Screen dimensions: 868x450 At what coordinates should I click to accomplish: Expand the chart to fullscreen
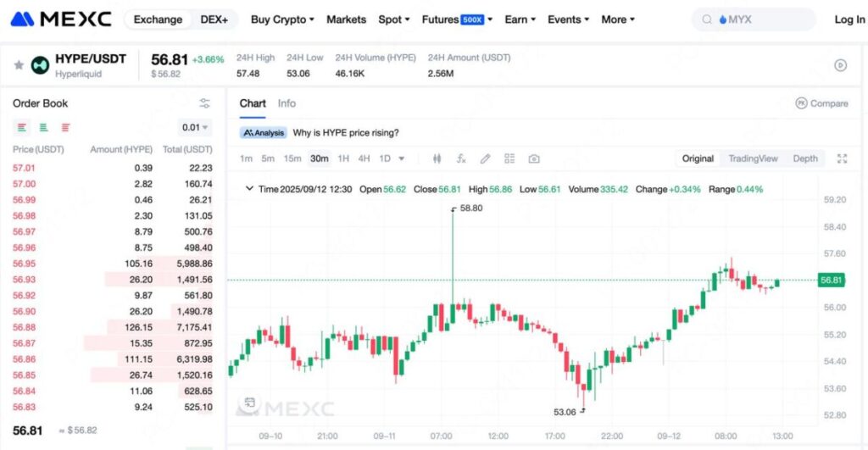(x=842, y=158)
